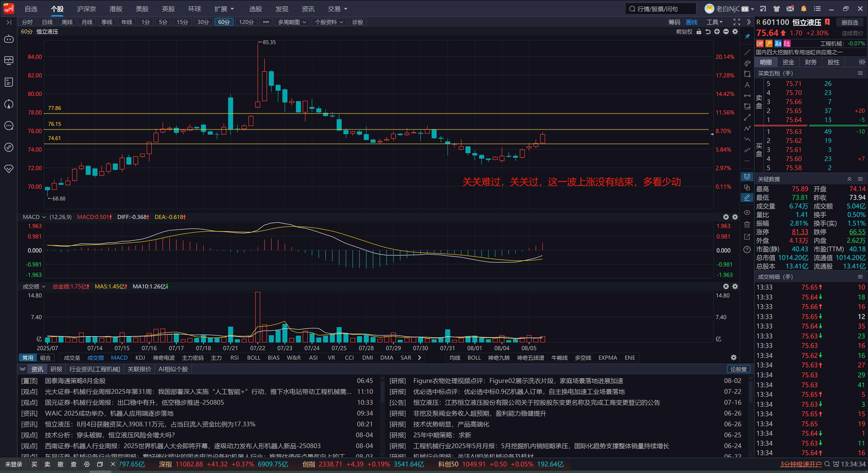This screenshot has width=868, height=473.
Task: Click the 论股堂 button
Action: pos(738,369)
